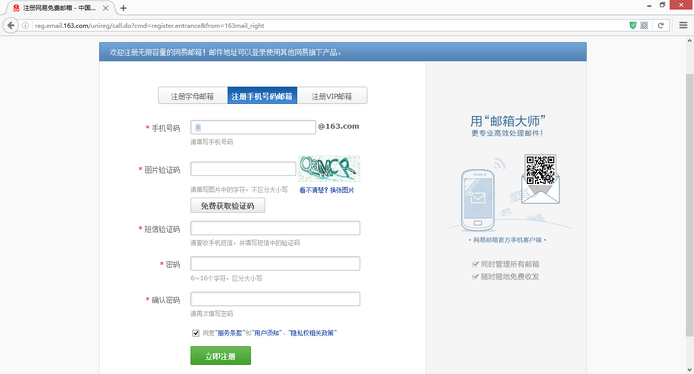The image size is (694, 374).
Task: Click the phone illustration graphic
Action: coord(478,200)
